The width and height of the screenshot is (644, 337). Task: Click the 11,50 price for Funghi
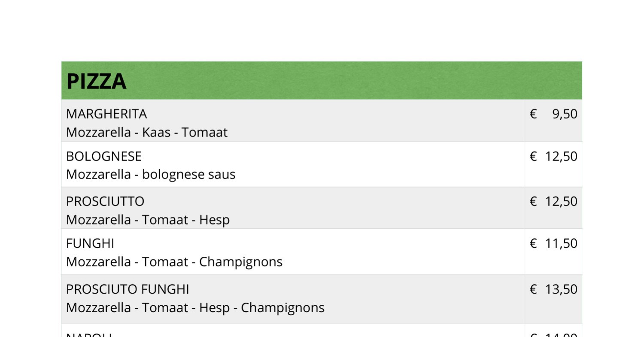tap(561, 243)
